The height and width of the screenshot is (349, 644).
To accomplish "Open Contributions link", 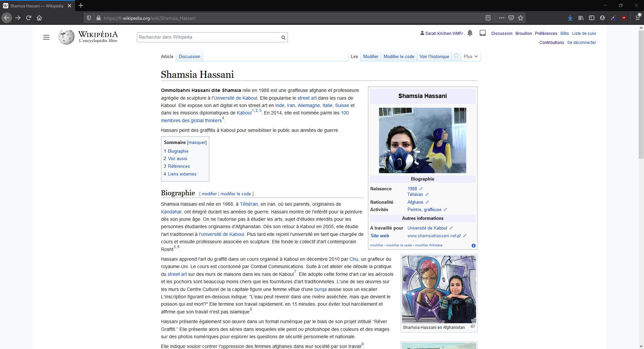I will [551, 42].
